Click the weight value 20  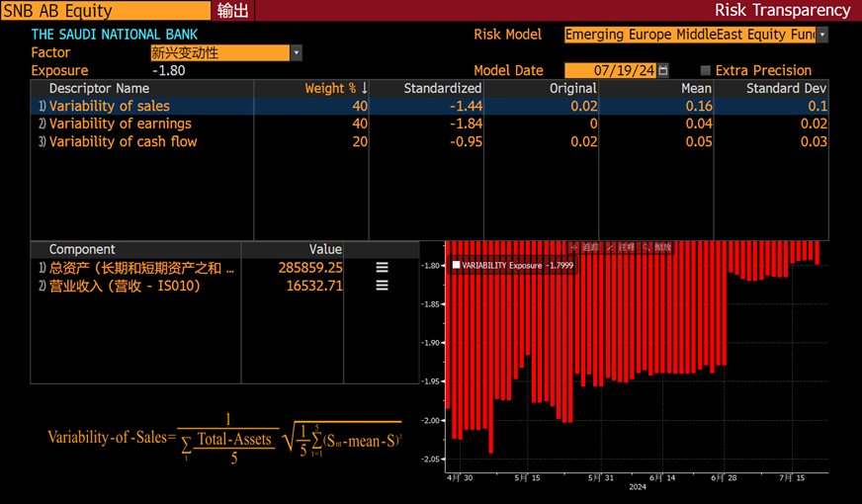pos(360,141)
